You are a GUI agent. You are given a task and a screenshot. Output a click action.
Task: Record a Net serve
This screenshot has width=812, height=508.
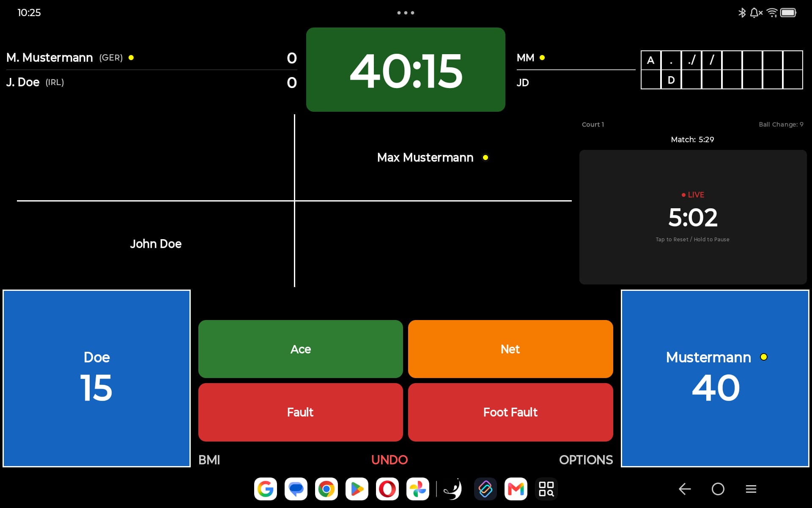click(x=510, y=349)
